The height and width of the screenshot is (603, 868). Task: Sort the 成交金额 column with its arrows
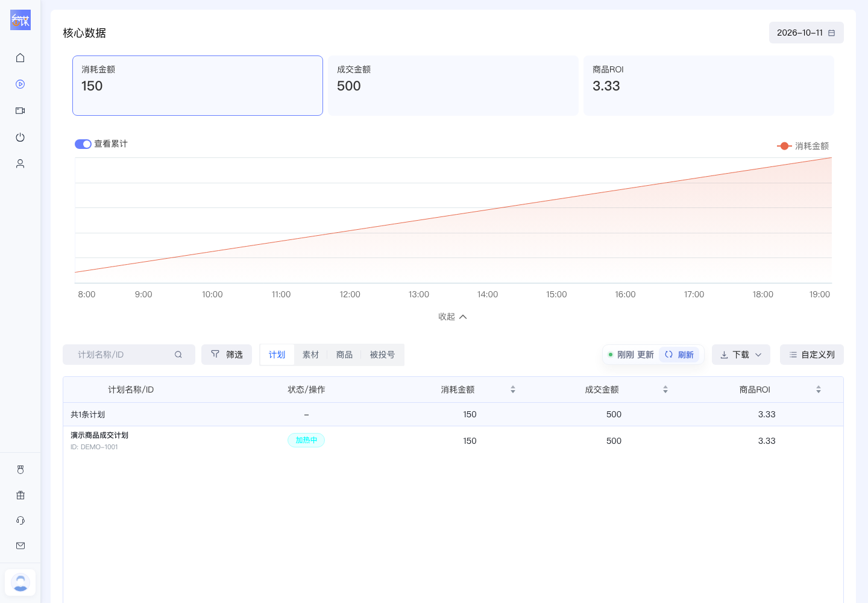tap(665, 390)
